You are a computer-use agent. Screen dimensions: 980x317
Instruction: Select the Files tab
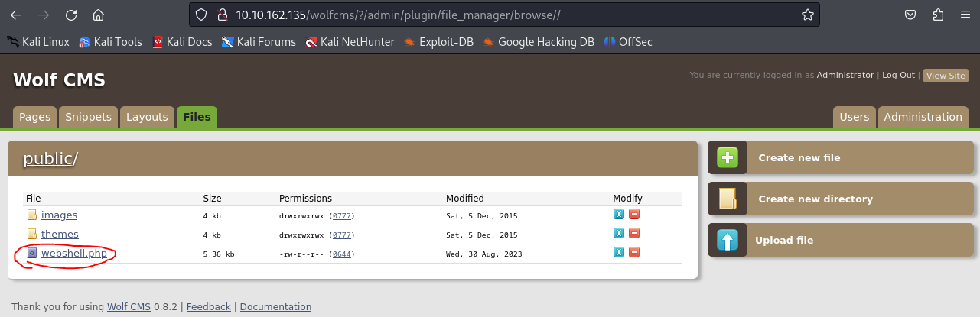click(x=197, y=117)
